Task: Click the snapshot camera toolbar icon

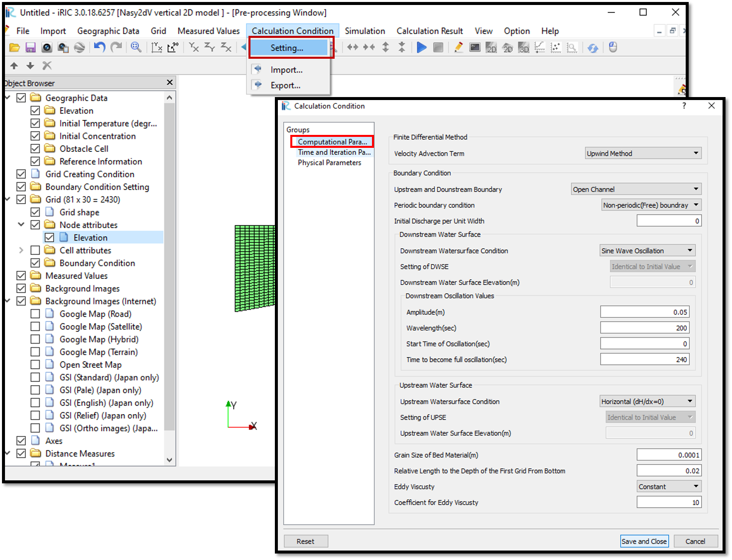Action: tap(47, 48)
